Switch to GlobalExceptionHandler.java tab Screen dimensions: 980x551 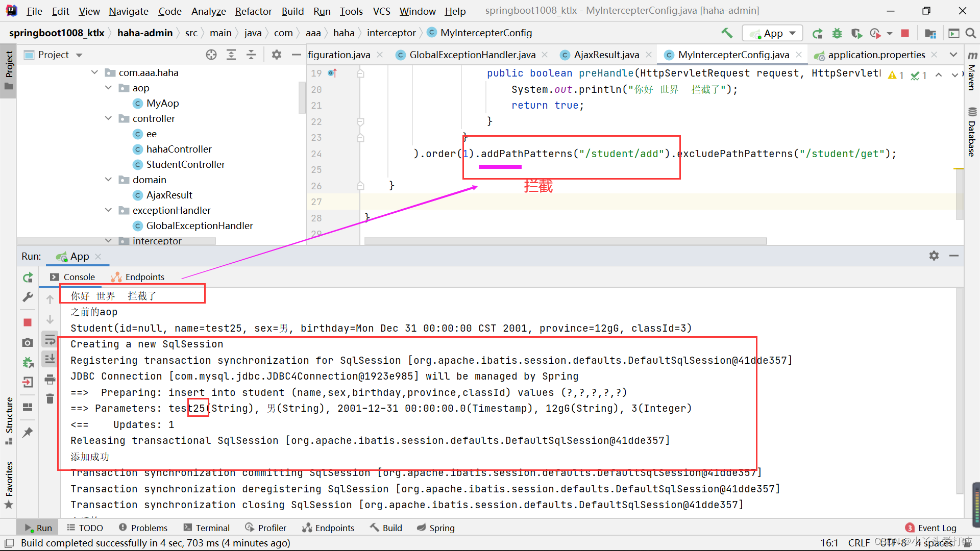point(473,55)
